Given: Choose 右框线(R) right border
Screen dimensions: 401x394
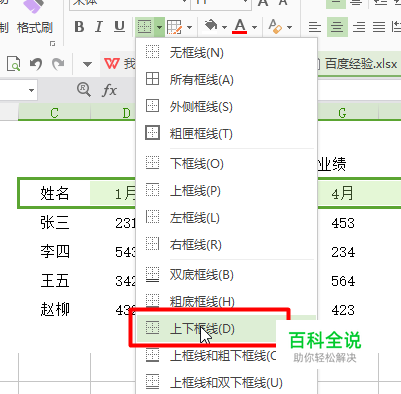Looking at the screenshot, I should pos(226,245).
